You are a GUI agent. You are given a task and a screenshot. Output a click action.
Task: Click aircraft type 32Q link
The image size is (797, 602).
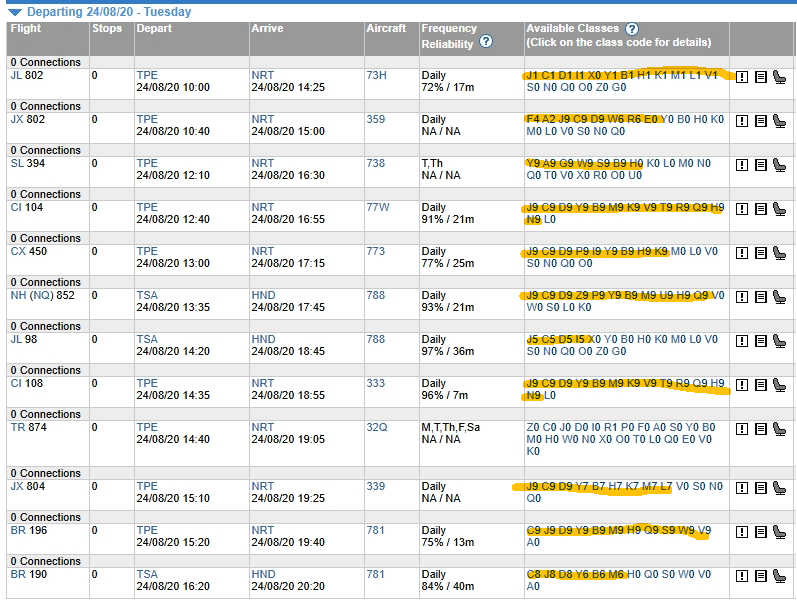point(377,427)
